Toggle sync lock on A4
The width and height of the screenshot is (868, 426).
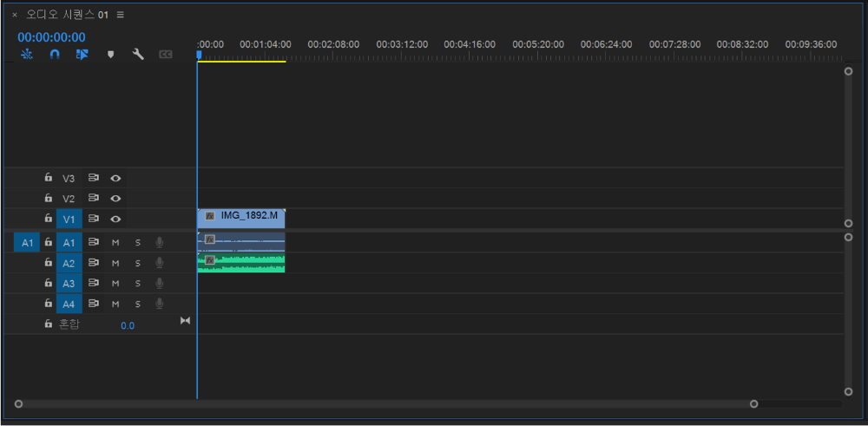94,303
